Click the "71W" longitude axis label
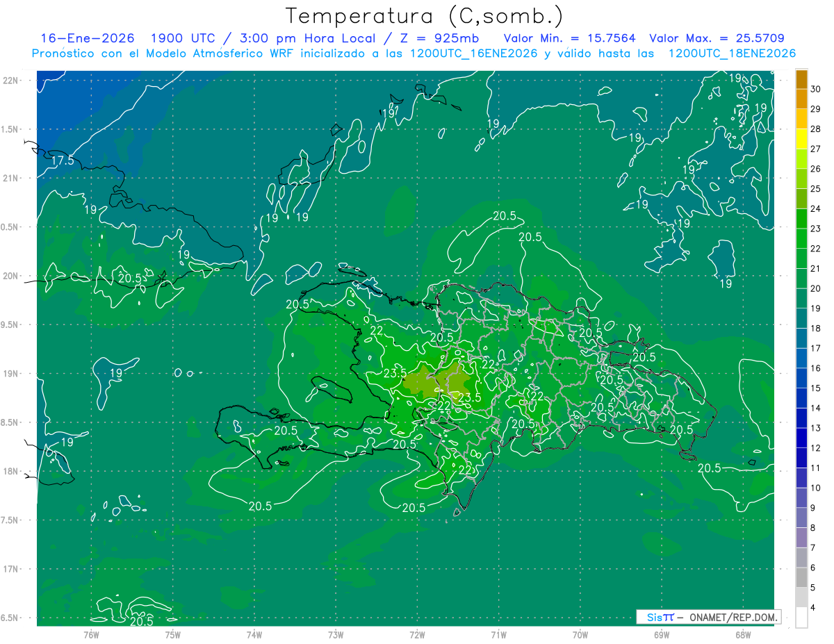The height and width of the screenshot is (644, 834). pyautogui.click(x=498, y=634)
